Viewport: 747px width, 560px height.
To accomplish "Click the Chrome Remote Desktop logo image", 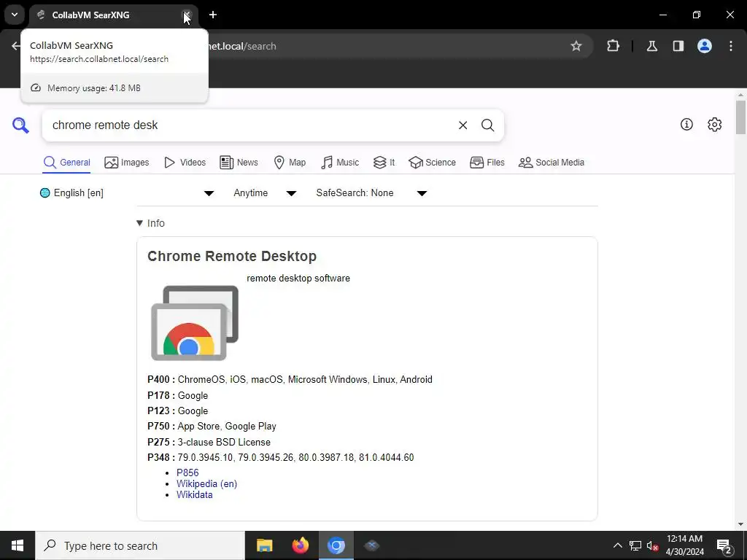I will [x=194, y=323].
